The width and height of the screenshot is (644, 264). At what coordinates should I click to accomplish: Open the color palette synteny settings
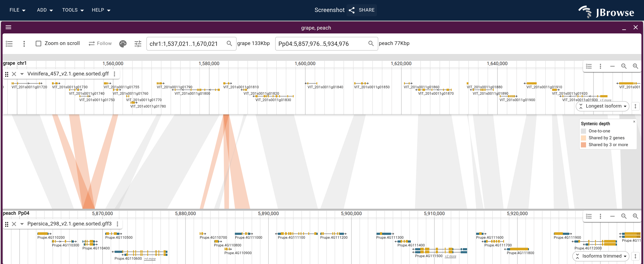pos(123,44)
